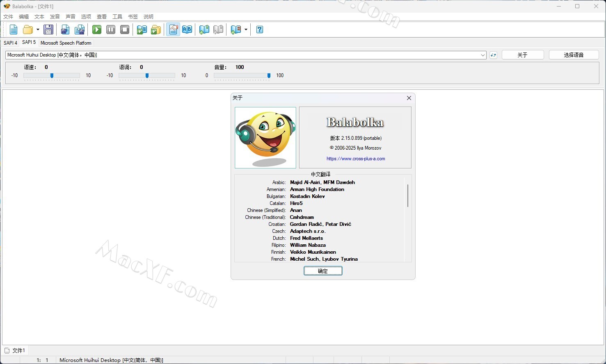Screen dimensions: 606x364
Task: Expand the recent files arrow beside open folder
Action: tap(38, 30)
